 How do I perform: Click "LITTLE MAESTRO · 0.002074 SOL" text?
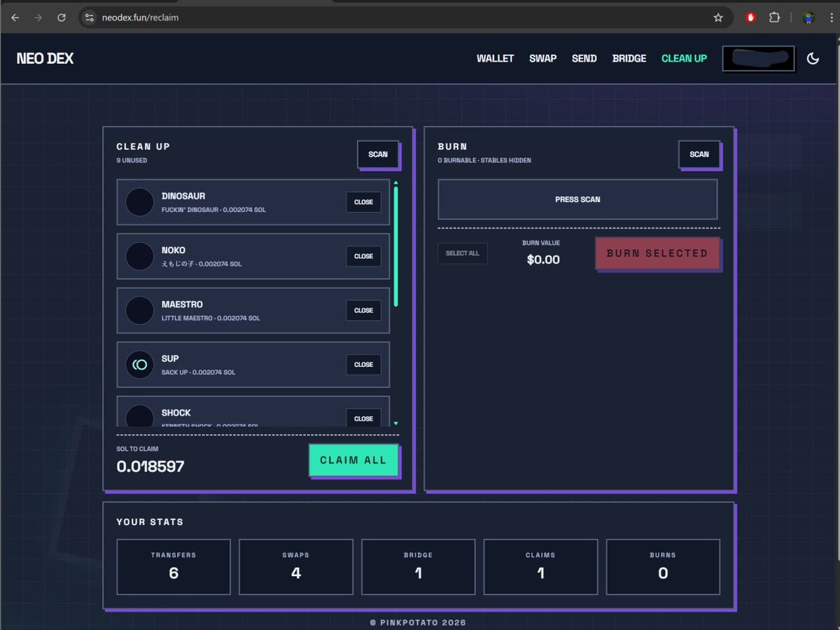(211, 318)
